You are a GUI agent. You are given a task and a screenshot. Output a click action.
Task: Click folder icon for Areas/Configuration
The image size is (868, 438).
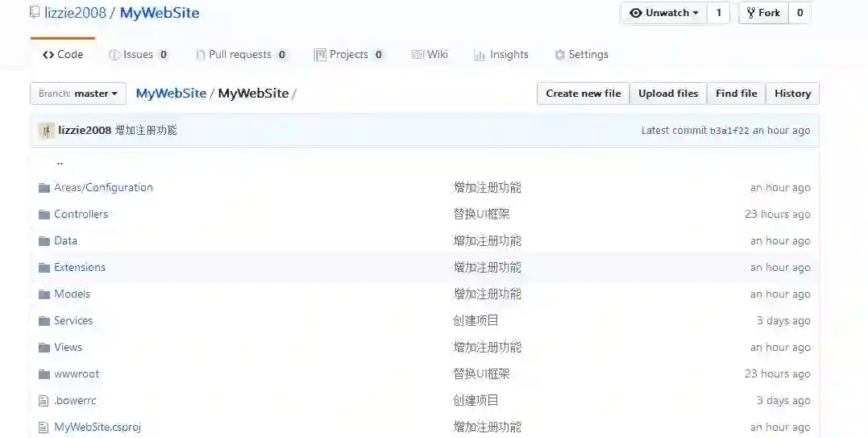coord(44,188)
